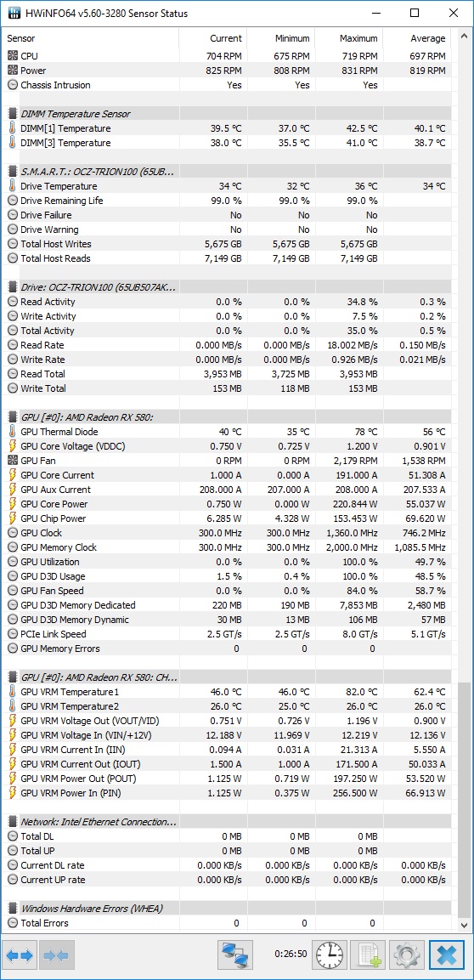Select the GPU Core Voltage lightning icon
The width and height of the screenshot is (474, 980).
click(13, 446)
